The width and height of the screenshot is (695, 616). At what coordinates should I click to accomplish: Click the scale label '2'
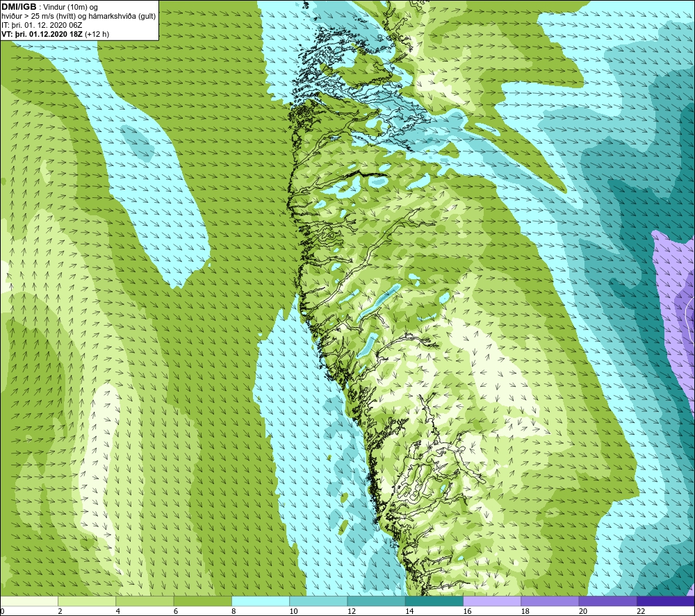pos(60,612)
